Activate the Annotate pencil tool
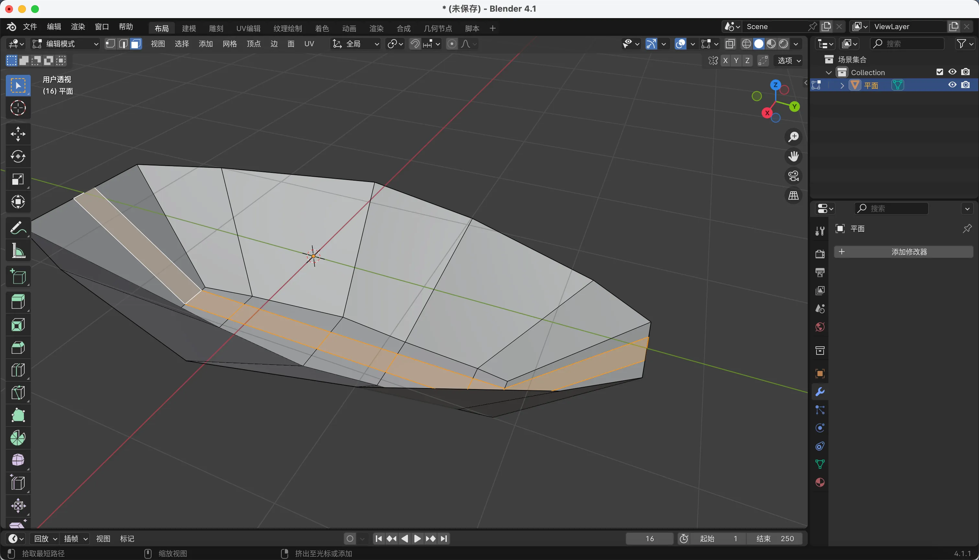The width and height of the screenshot is (979, 560). point(18,228)
